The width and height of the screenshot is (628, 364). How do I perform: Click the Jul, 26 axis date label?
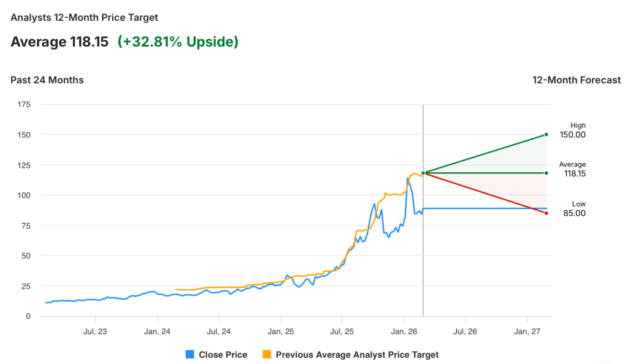pos(465,332)
